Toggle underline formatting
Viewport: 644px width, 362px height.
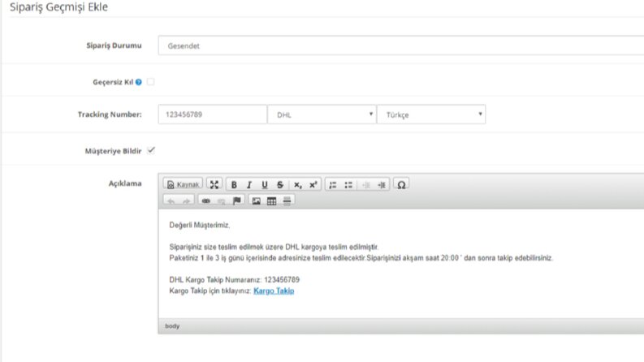(x=265, y=185)
